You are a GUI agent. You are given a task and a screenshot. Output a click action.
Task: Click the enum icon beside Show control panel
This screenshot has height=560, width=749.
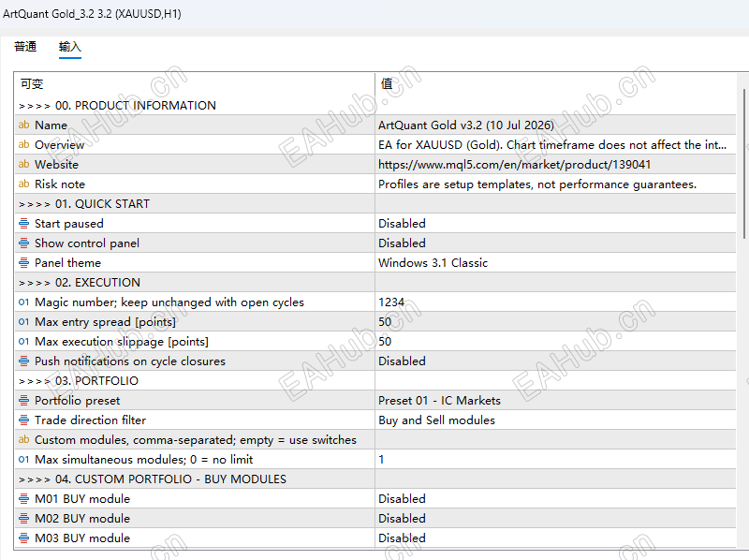24,243
